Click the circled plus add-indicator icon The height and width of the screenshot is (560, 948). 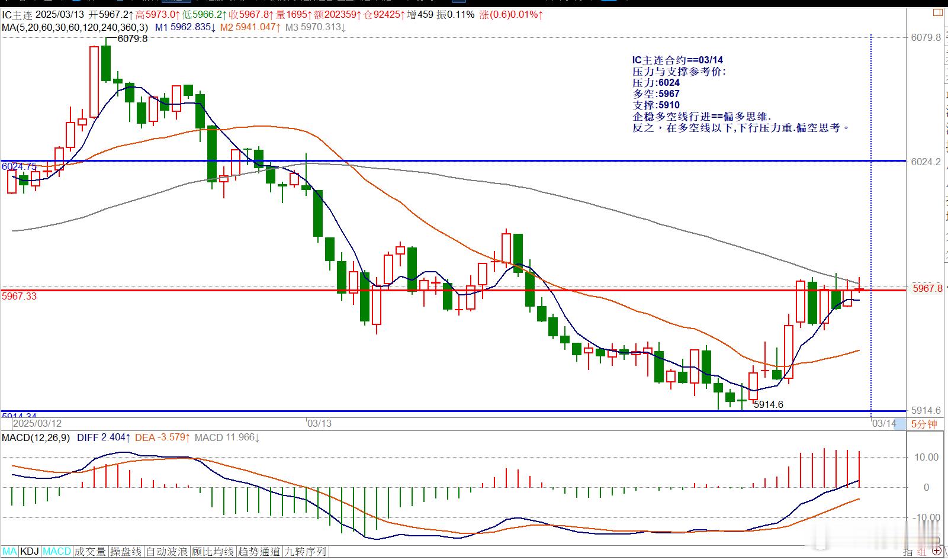(x=937, y=551)
